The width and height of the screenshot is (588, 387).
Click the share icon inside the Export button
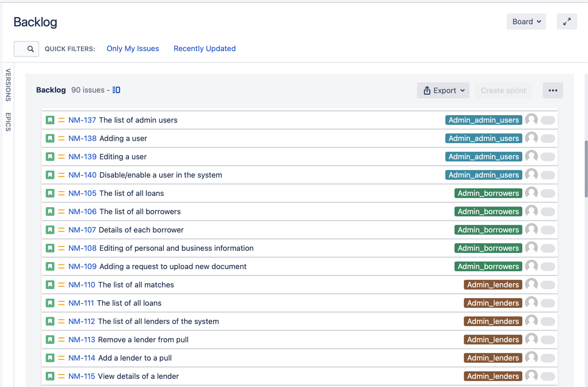point(427,90)
